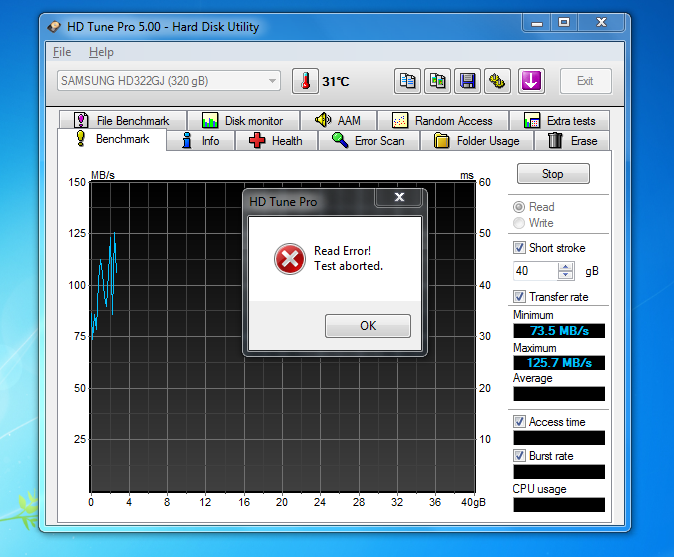The image size is (674, 557).
Task: Copy info to clipboard icon
Action: point(407,81)
